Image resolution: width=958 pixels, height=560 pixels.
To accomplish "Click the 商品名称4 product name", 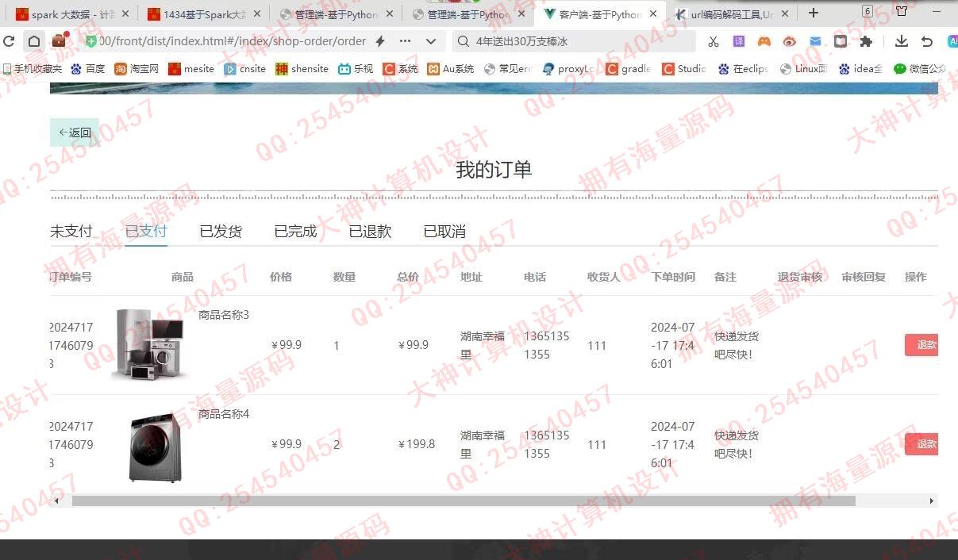I will tap(224, 414).
